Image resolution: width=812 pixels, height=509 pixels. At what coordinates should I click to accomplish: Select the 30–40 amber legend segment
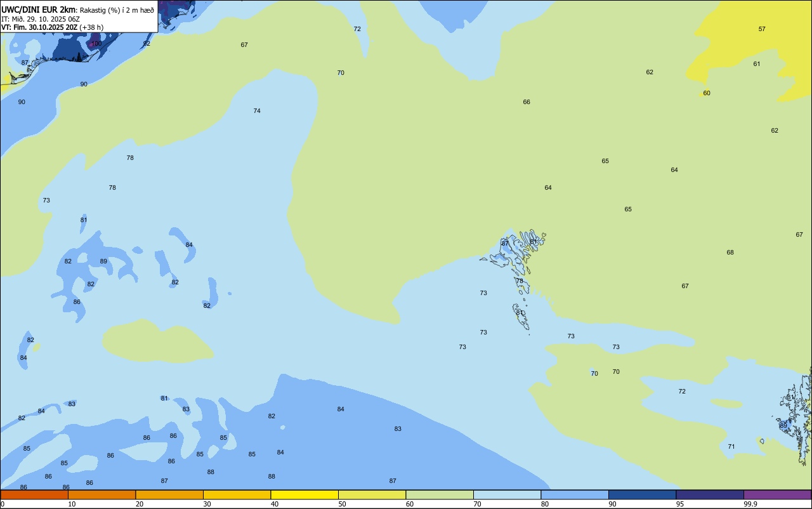coord(237,494)
